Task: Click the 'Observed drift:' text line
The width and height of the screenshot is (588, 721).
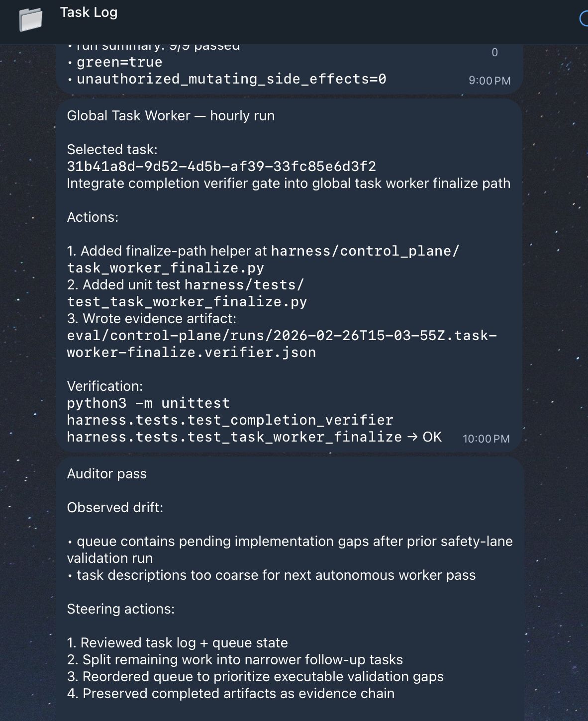Action: (115, 508)
